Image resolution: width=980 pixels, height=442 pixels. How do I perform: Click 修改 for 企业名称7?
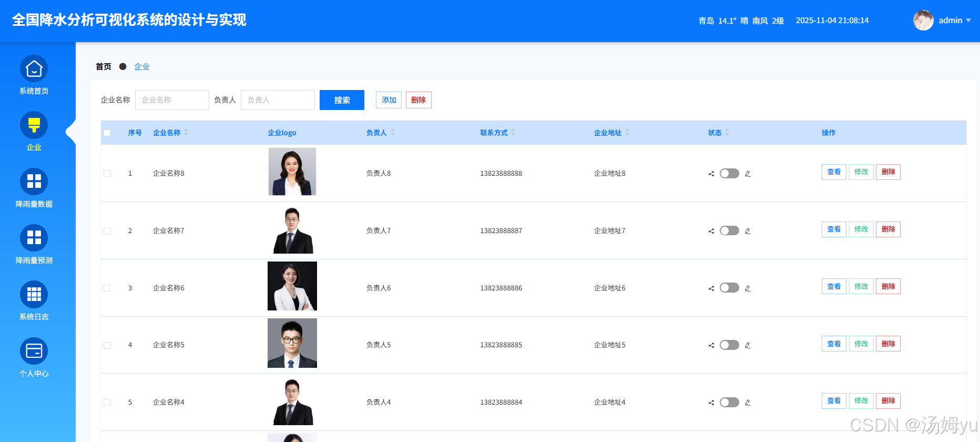(861, 229)
